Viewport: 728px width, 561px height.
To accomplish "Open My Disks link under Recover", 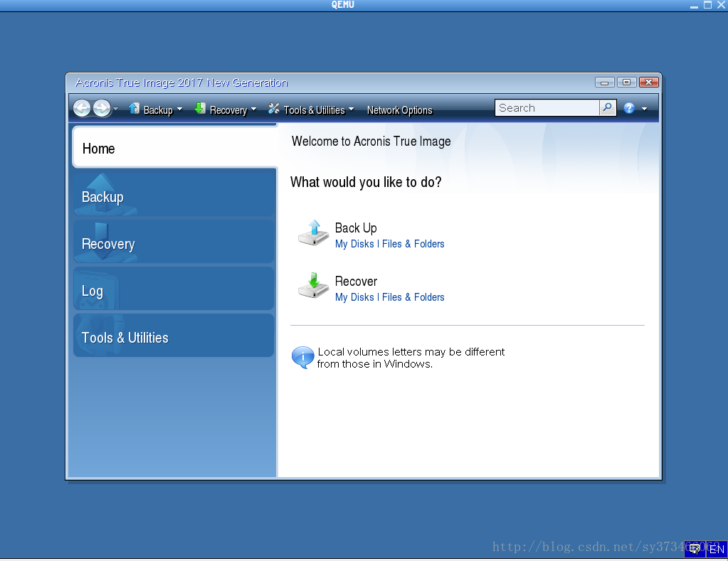I will click(354, 297).
